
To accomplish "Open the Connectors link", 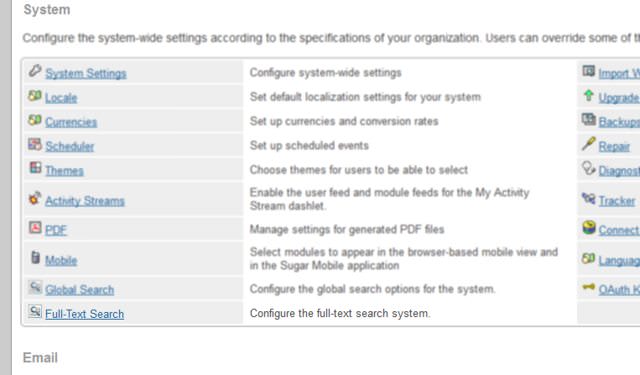I will coord(619,230).
